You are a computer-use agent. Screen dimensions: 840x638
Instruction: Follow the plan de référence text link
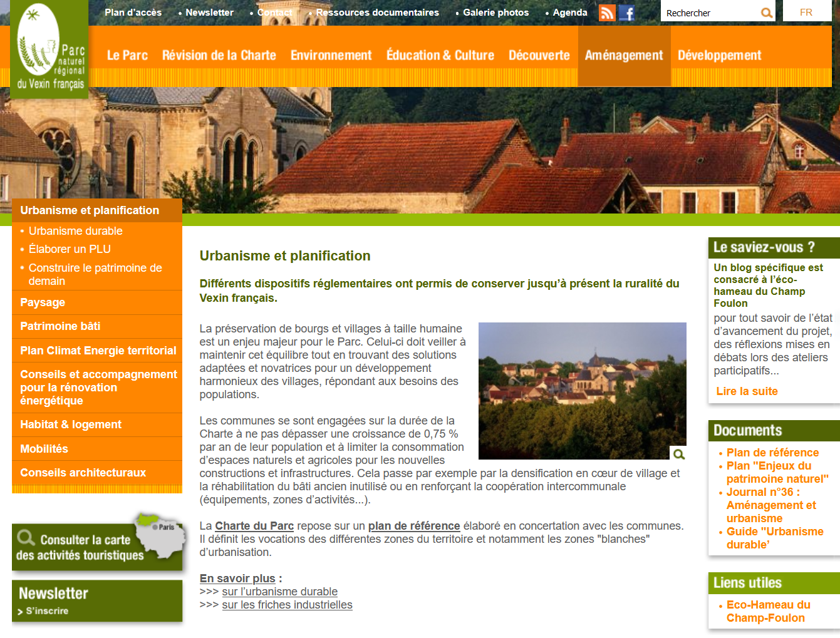[x=414, y=526]
